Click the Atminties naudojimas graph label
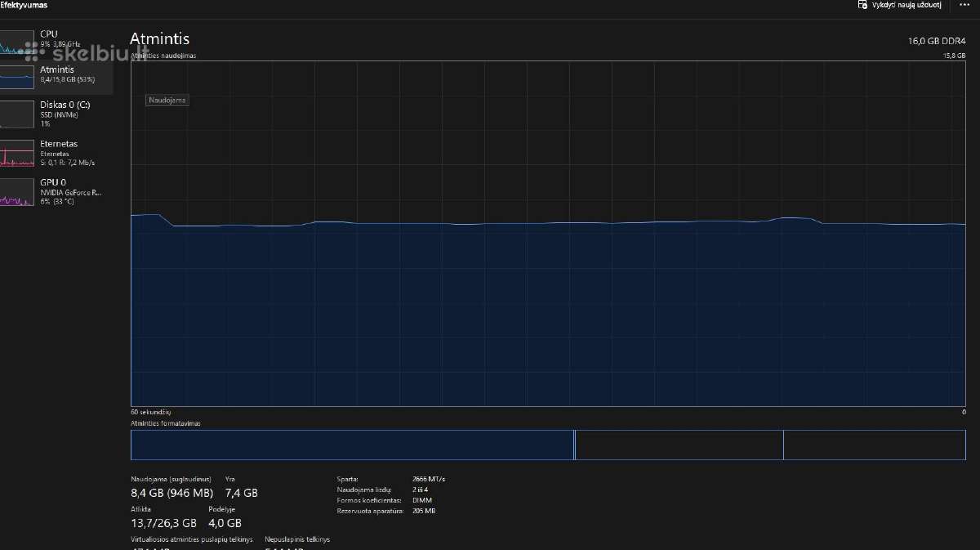980x550 pixels. click(x=163, y=56)
